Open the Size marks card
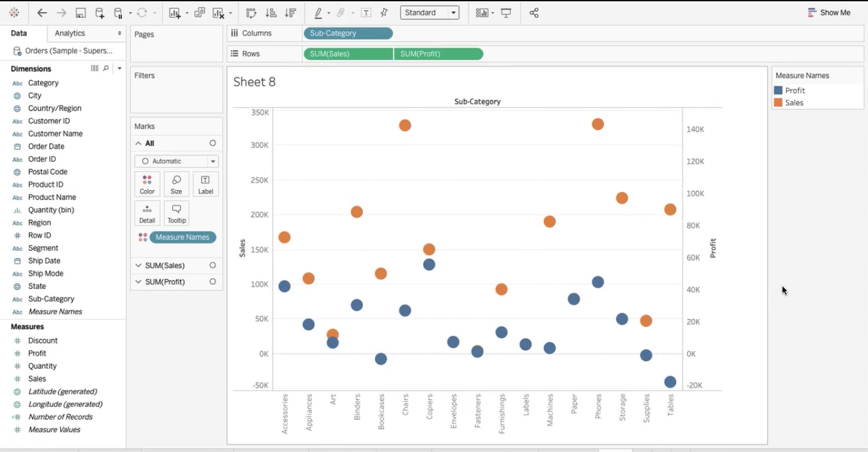The width and height of the screenshot is (868, 452). coord(176,184)
